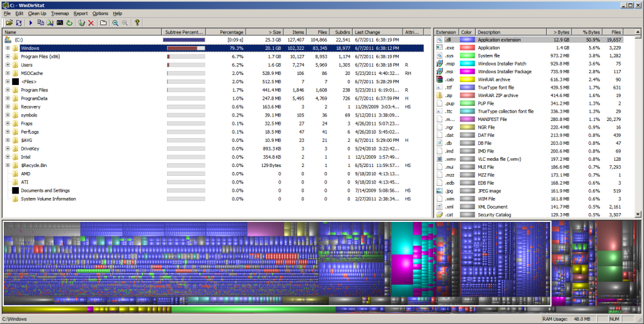This screenshot has width=644, height=324.
Task: Expand the Program Files (x86) node
Action: 8,57
